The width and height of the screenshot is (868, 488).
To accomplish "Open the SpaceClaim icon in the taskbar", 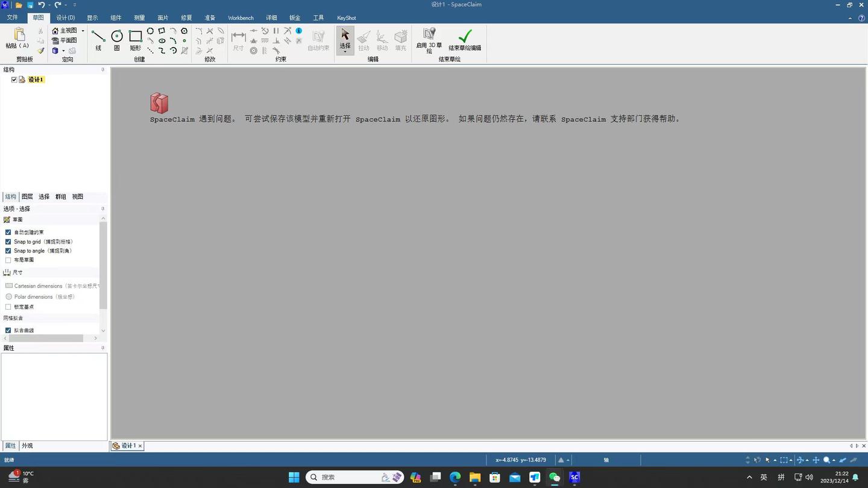I will [573, 477].
